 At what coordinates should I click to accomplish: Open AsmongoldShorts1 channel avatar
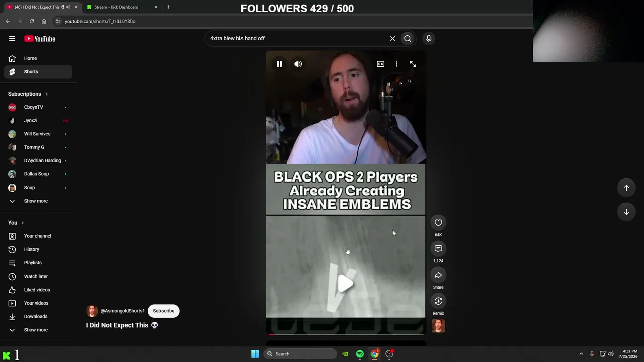[x=92, y=311]
